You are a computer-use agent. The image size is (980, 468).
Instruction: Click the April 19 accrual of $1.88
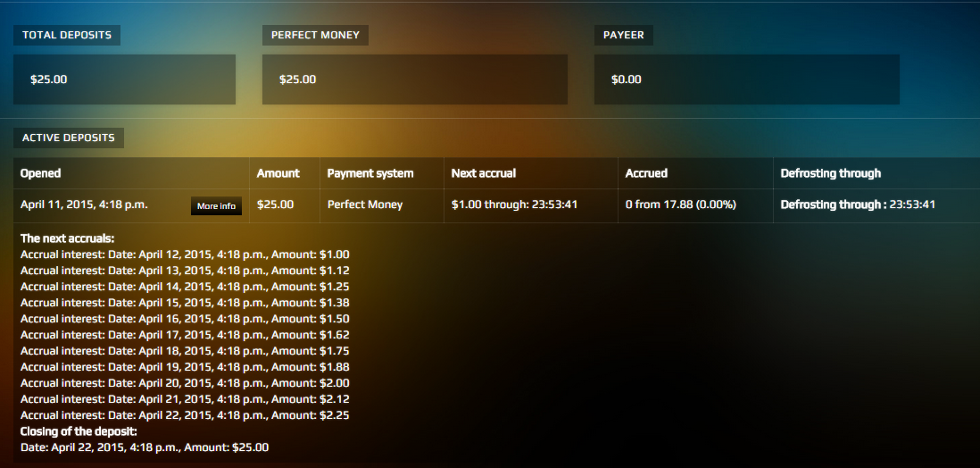(185, 367)
